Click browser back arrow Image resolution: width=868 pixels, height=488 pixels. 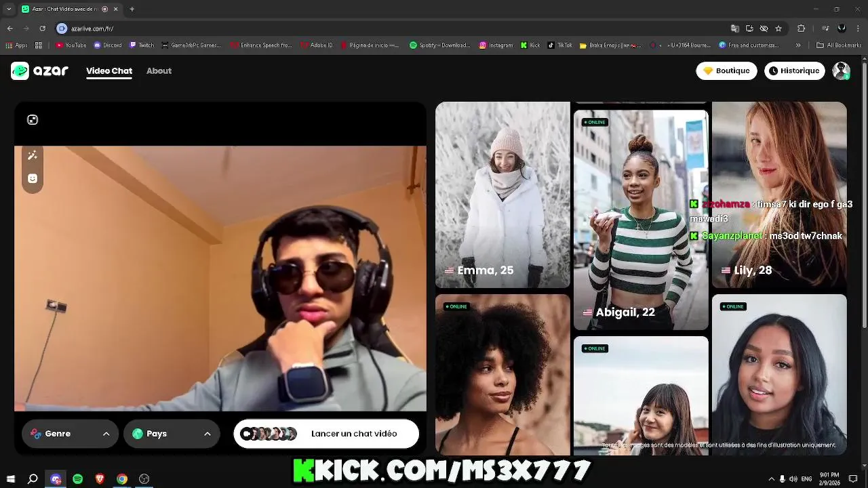[x=9, y=28]
